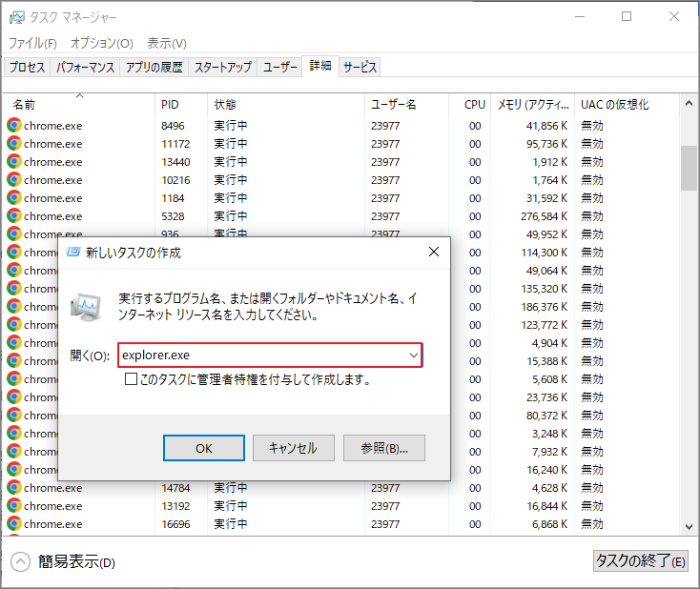The width and height of the screenshot is (700, 589).
Task: Click the chrome icon for PID 13440
Action: coord(14,161)
